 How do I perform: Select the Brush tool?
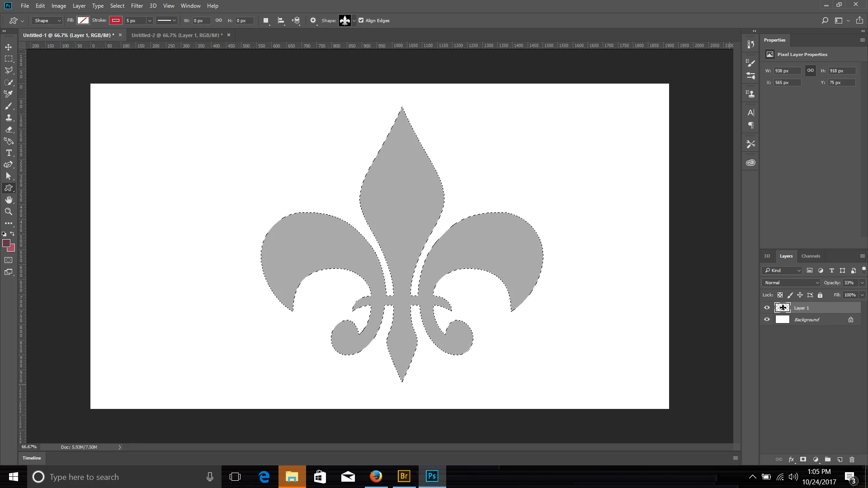click(9, 106)
